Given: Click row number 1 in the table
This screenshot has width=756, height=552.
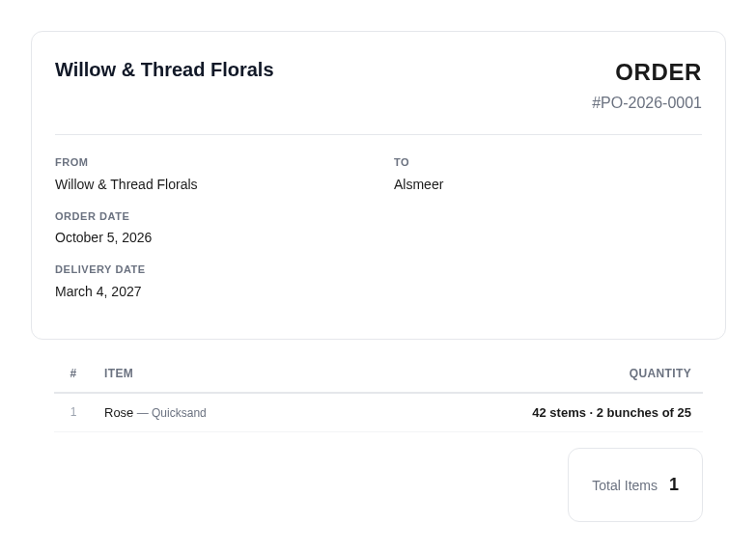Looking at the screenshot, I should [73, 412].
